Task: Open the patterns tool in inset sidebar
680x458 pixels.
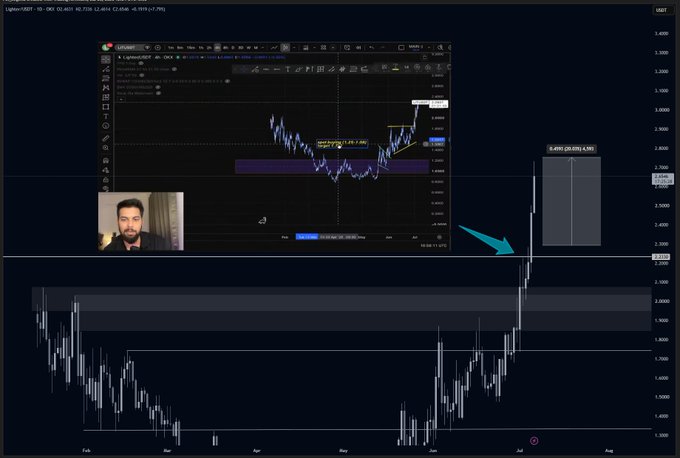Action: 106,88
